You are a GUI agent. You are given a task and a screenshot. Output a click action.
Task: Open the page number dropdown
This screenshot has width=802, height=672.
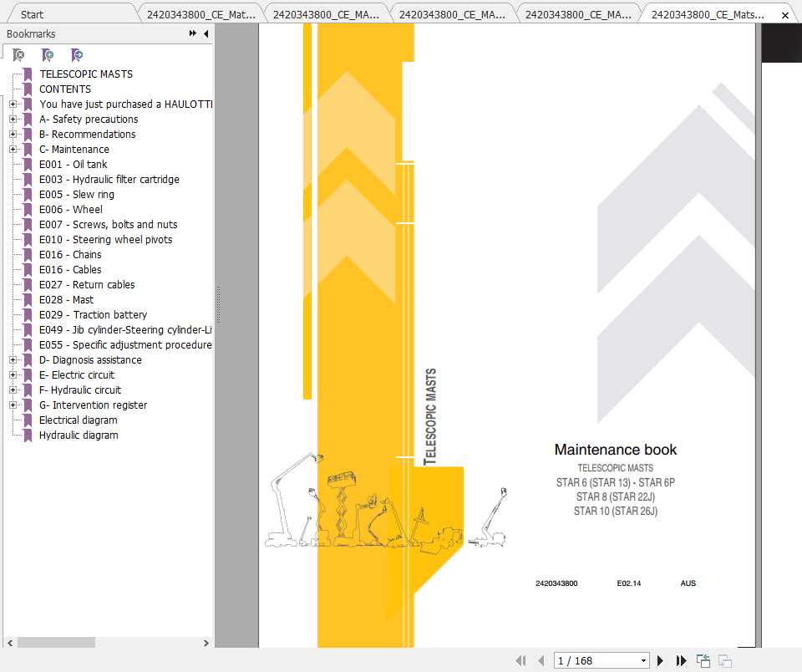(642, 660)
